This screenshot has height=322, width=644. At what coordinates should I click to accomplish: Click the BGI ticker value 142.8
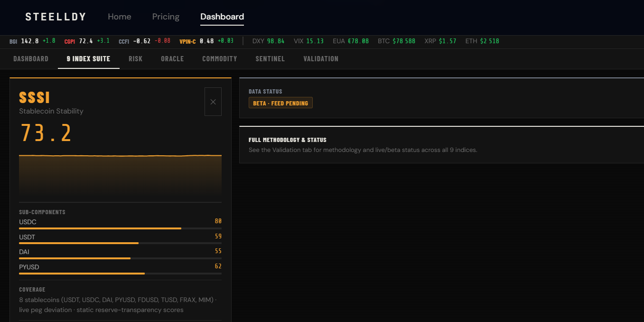coord(30,41)
